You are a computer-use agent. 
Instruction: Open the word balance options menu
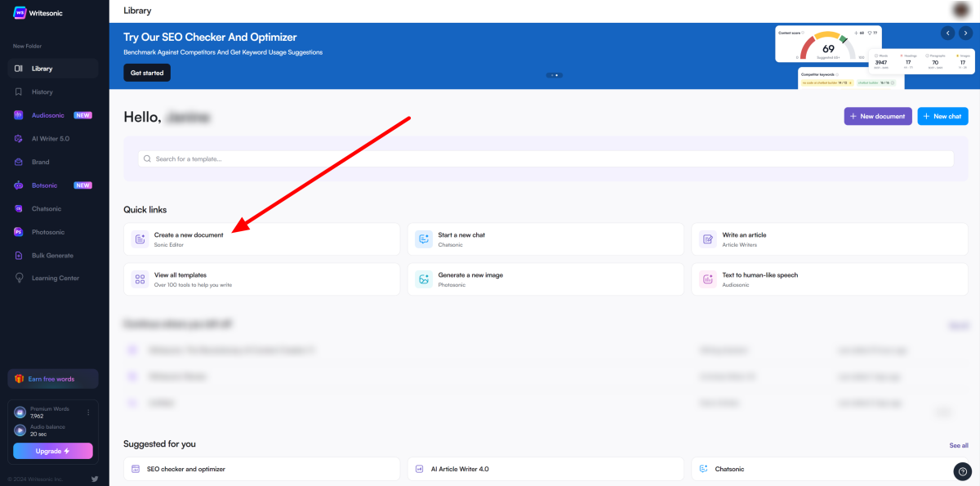pyautogui.click(x=88, y=412)
